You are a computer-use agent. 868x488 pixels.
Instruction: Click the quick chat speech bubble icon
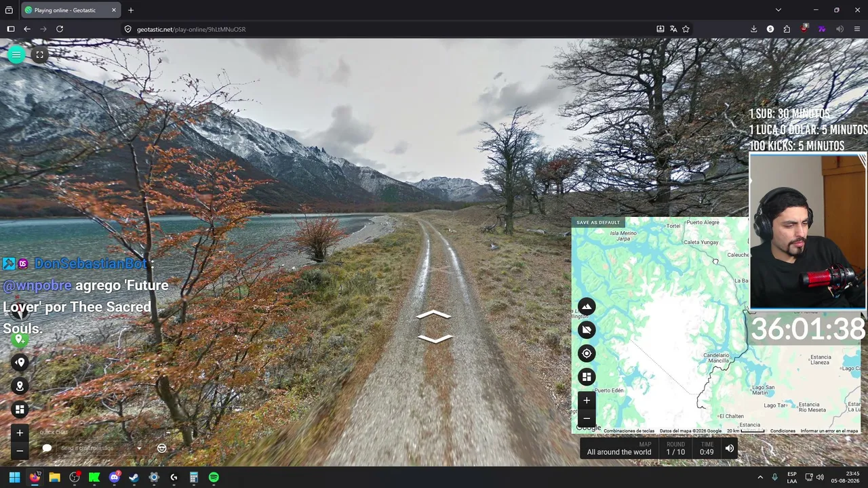pyautogui.click(x=47, y=448)
